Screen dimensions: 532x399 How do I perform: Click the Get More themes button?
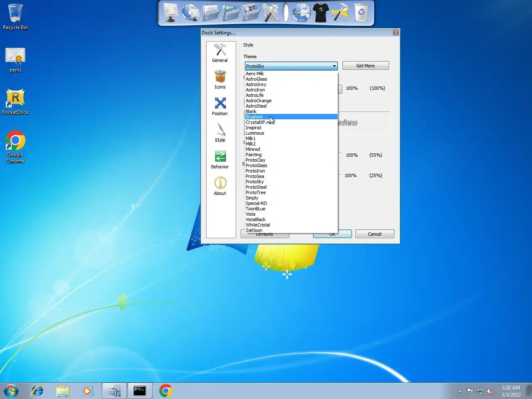pos(365,66)
